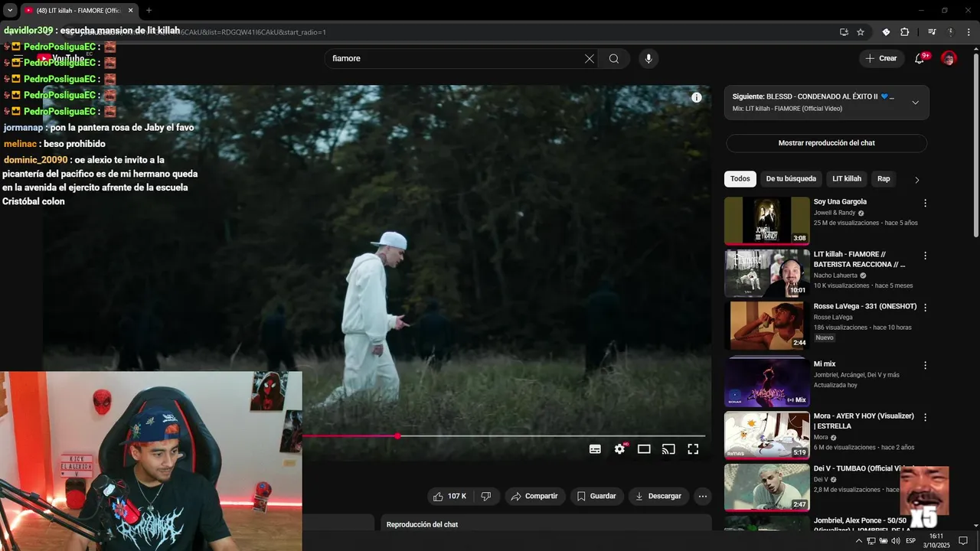
Task: Open Jowell & Randy channel name
Action: point(835,213)
